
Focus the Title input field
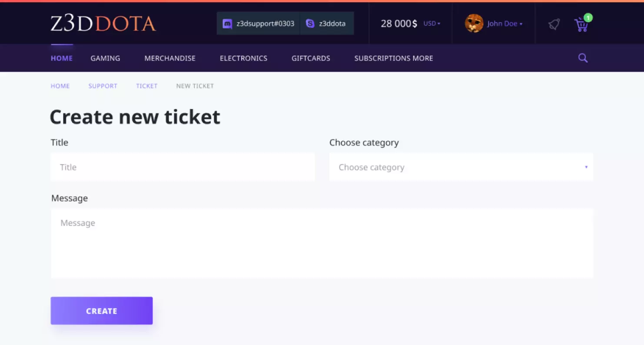click(183, 167)
